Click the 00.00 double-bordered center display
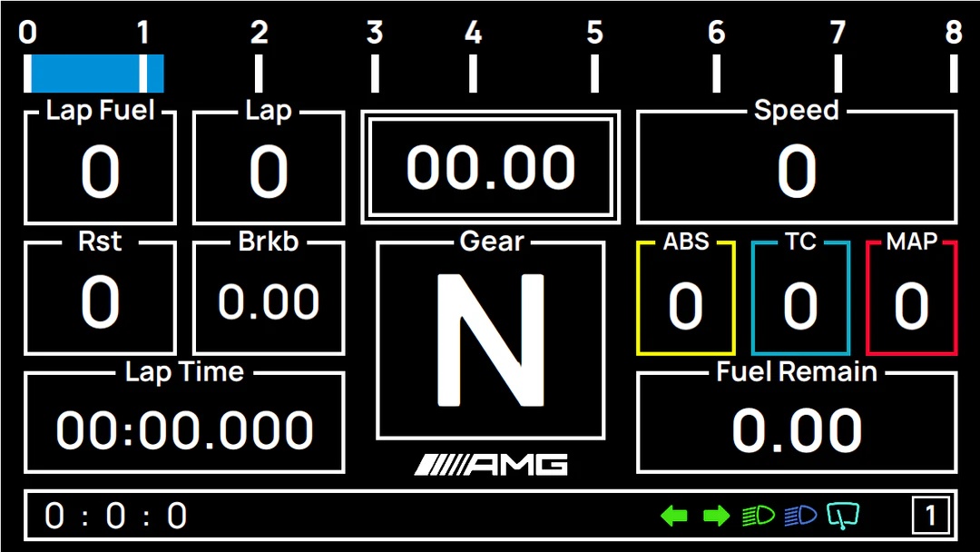 [x=490, y=167]
